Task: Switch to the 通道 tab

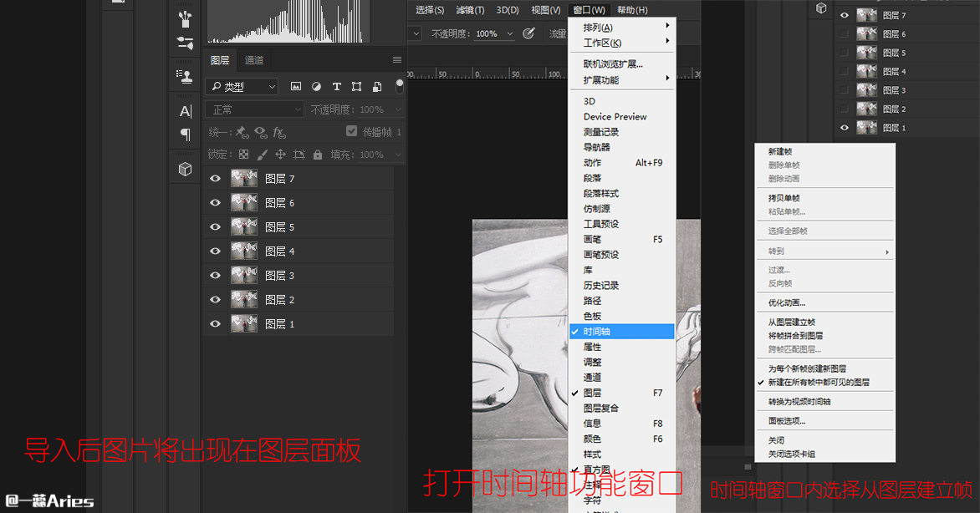Action: 254,60
